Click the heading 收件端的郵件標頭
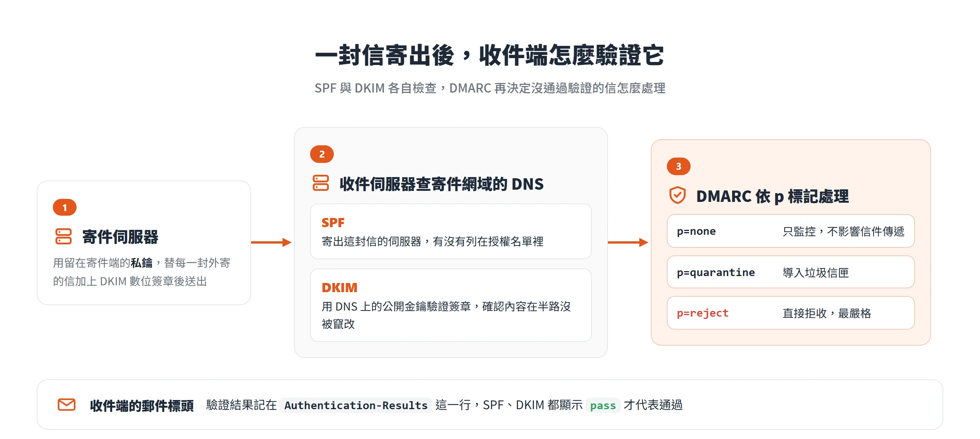Image resolution: width=980 pixels, height=439 pixels. [142, 405]
